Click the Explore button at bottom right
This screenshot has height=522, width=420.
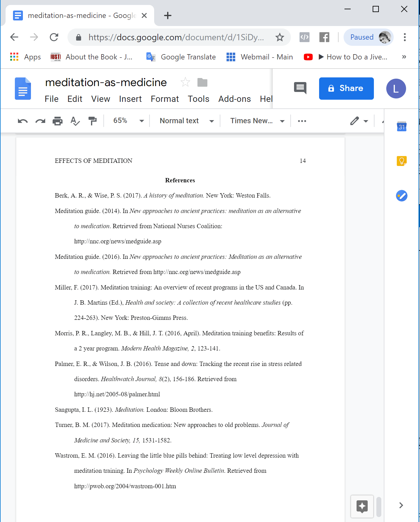362,507
